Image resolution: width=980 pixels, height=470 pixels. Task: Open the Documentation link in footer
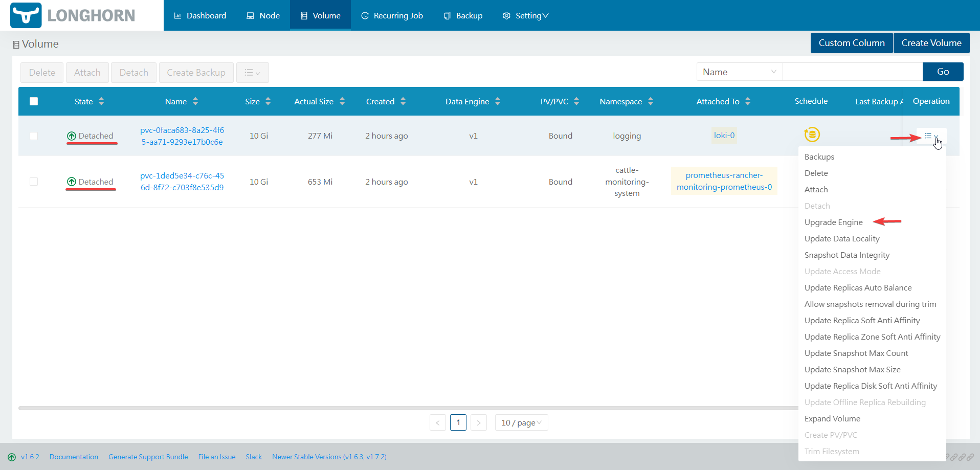point(74,457)
